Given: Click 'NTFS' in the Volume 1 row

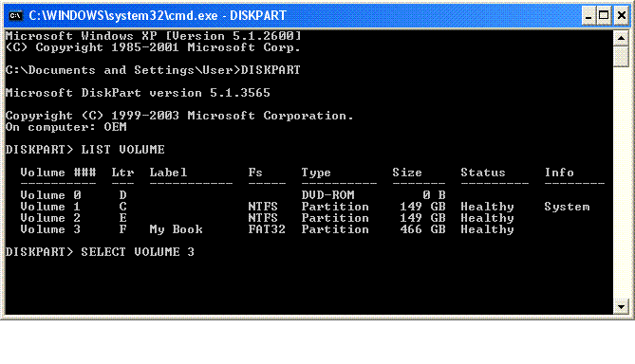Looking at the screenshot, I should (x=263, y=207).
